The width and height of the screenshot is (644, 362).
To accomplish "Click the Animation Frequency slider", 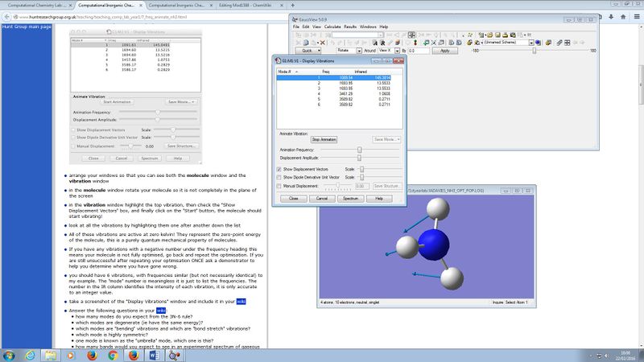I will tap(359, 150).
